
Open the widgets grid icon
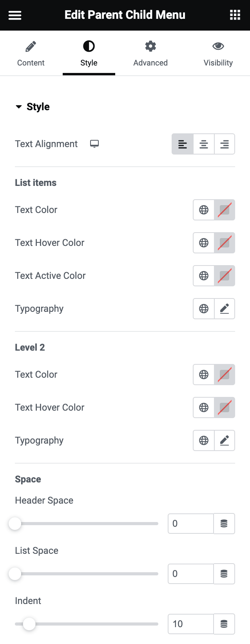(235, 15)
